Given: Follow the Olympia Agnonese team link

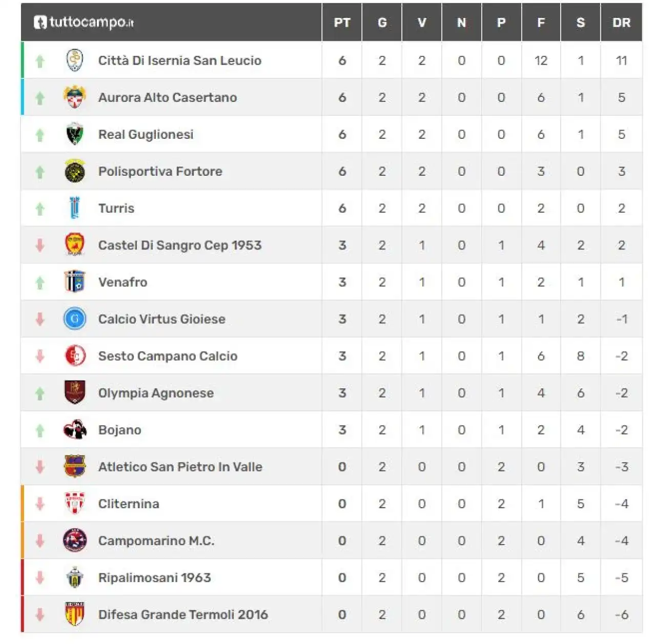Looking at the screenshot, I should (x=156, y=393).
